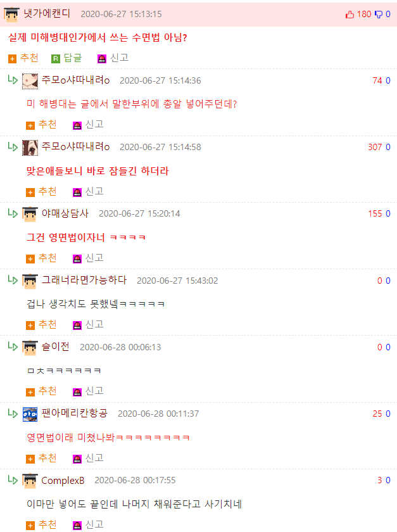Image resolution: width=397 pixels, height=532 pixels.
Task: Click the 신고 icon under the ComplexB comment
Action: click(77, 526)
